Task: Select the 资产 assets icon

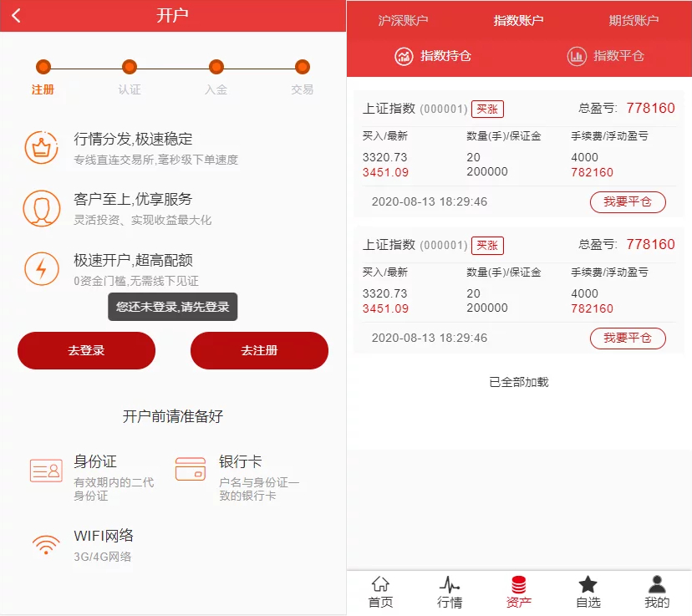Action: click(x=519, y=584)
